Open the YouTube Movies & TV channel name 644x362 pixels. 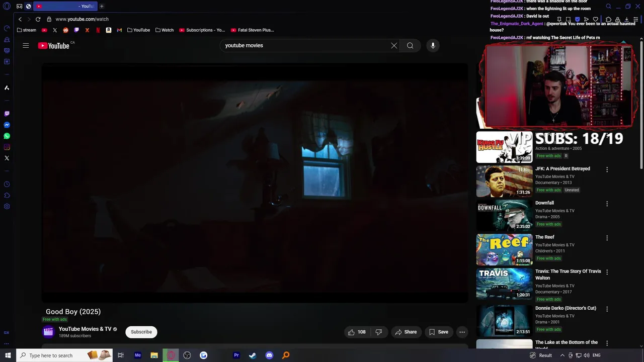point(85,329)
